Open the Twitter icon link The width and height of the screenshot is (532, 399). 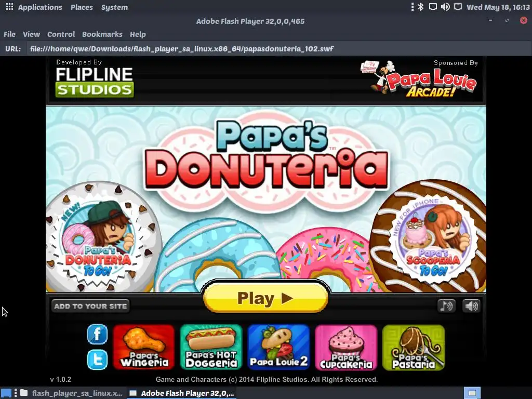pyautogui.click(x=97, y=360)
